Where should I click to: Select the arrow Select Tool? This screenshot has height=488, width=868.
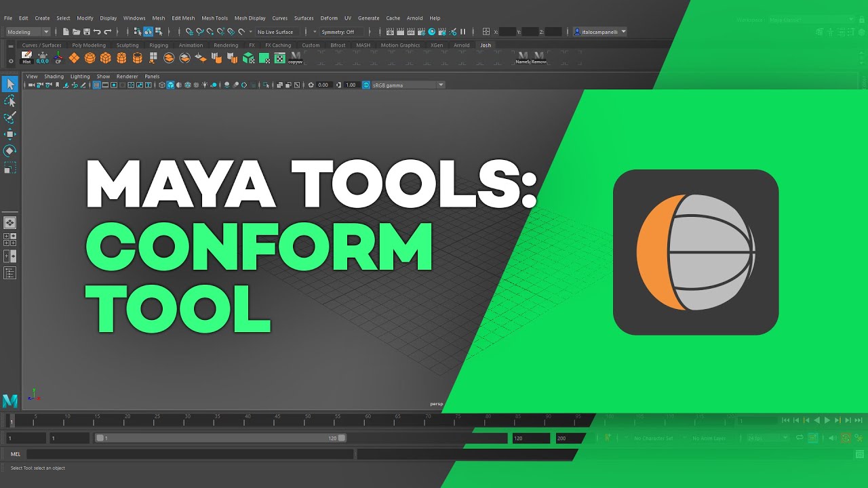[x=10, y=84]
